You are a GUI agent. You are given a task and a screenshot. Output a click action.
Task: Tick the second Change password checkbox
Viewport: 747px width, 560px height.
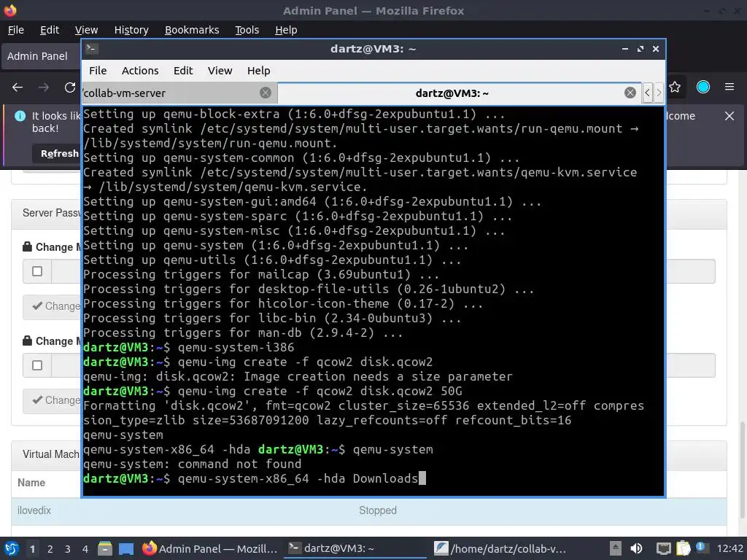tap(37, 365)
